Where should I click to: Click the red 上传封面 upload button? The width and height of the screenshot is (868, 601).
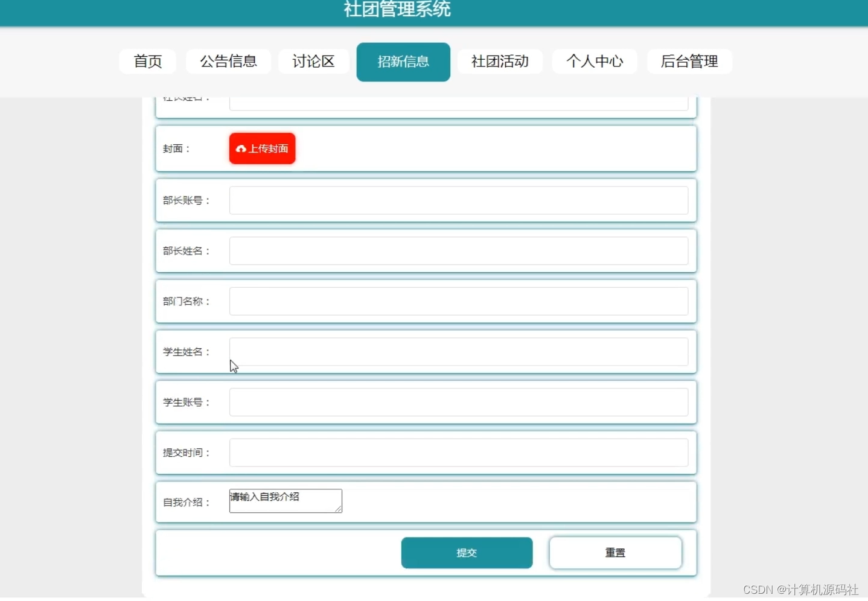[x=262, y=148]
